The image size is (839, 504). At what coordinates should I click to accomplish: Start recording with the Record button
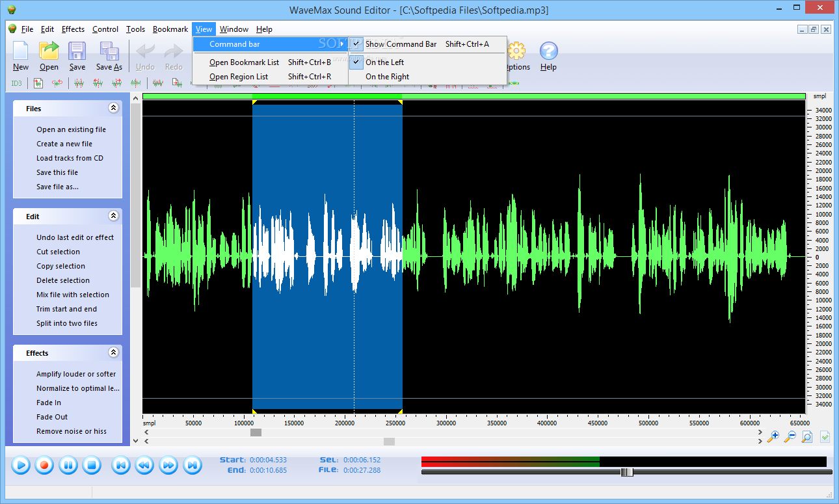point(44,465)
